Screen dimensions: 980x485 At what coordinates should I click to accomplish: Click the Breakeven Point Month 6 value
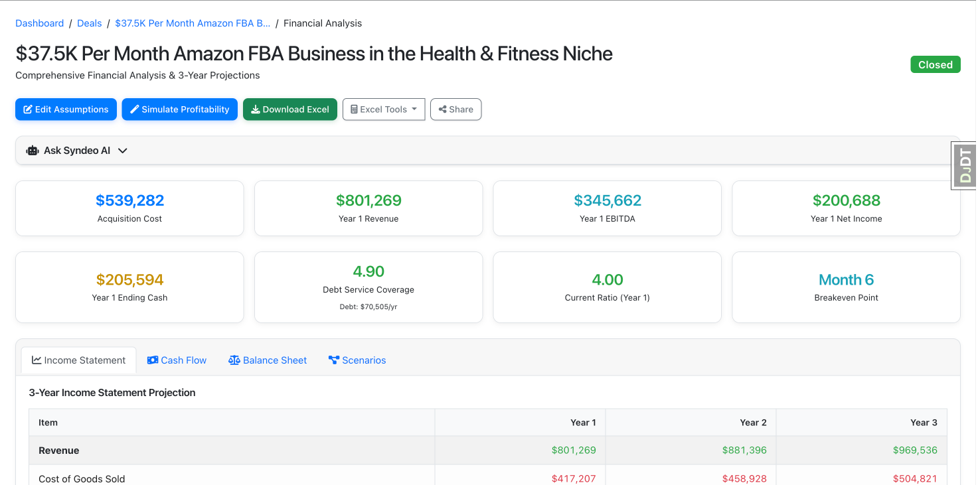pyautogui.click(x=847, y=279)
